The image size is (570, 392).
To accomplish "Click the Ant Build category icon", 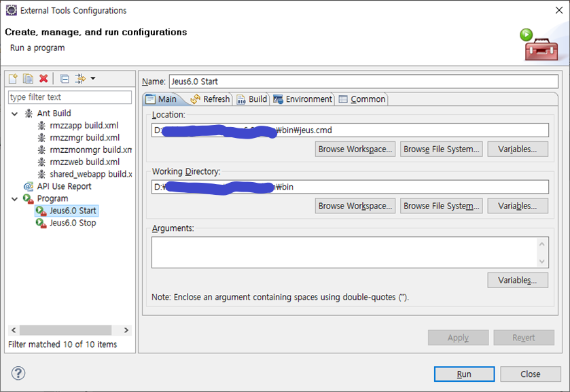I will (29, 113).
